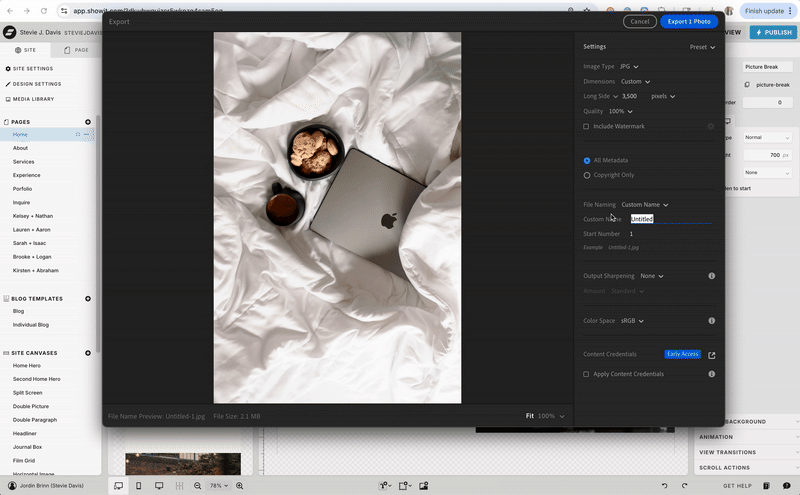This screenshot has width=800, height=495.
Task: Toggle the grid guides icon in bottom toolbar
Action: point(179,486)
